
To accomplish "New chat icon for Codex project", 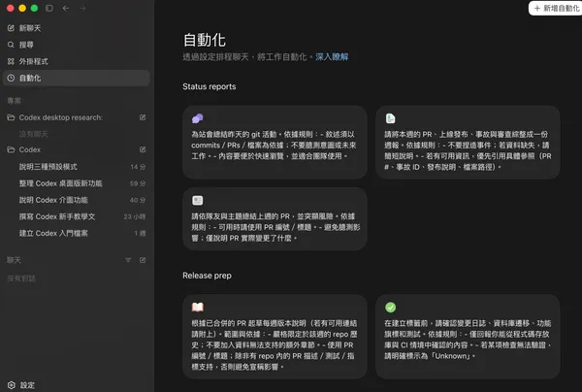I will coord(143,149).
